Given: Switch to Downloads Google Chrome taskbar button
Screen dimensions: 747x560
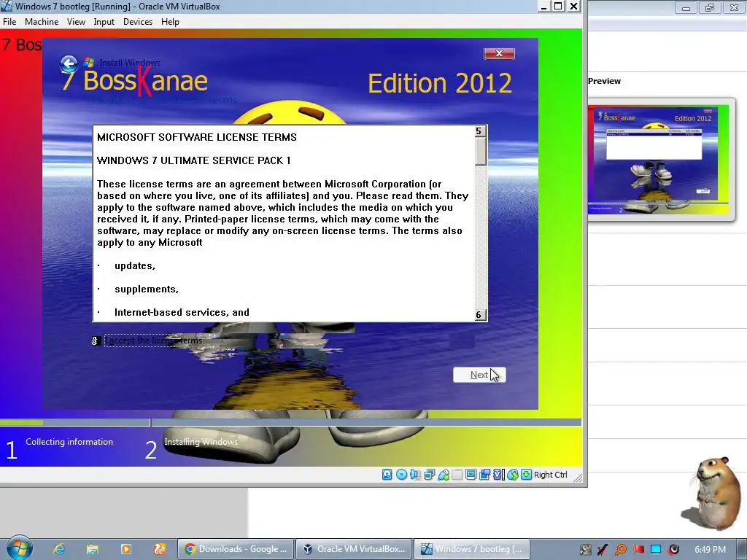Looking at the screenshot, I should [x=236, y=549].
